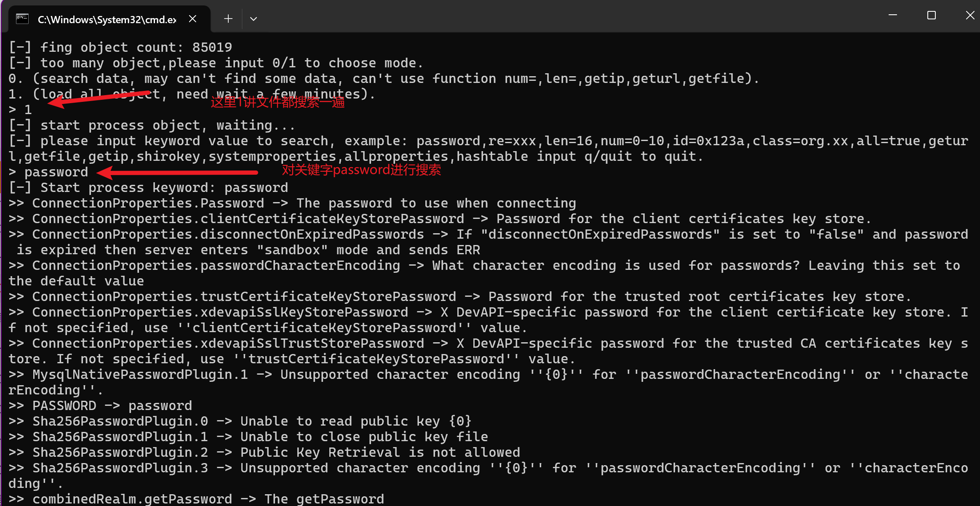Screen dimensions: 980x506
Task: Click the 'fing object count: 85019' line
Action: click(120, 47)
